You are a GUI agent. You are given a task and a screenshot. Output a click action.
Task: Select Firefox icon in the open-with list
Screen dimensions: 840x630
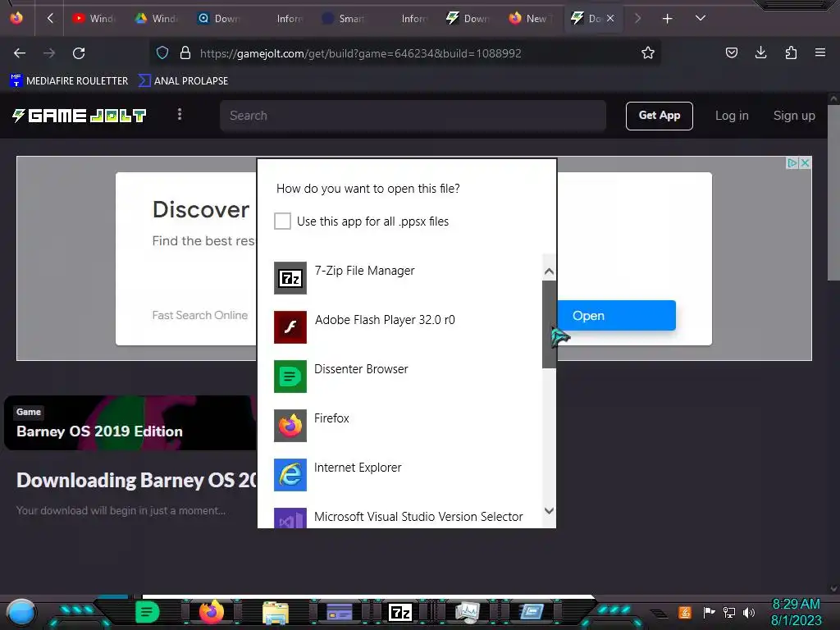tap(290, 426)
